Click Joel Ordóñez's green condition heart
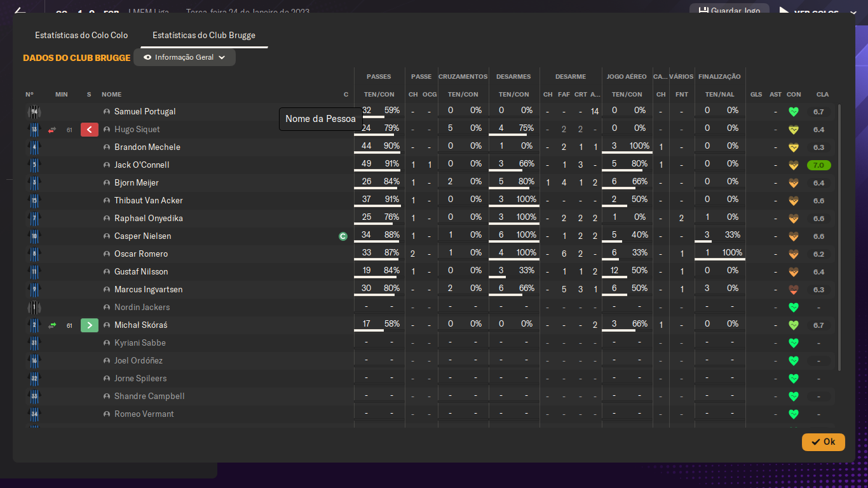This screenshot has width=868, height=488. pos(793,361)
